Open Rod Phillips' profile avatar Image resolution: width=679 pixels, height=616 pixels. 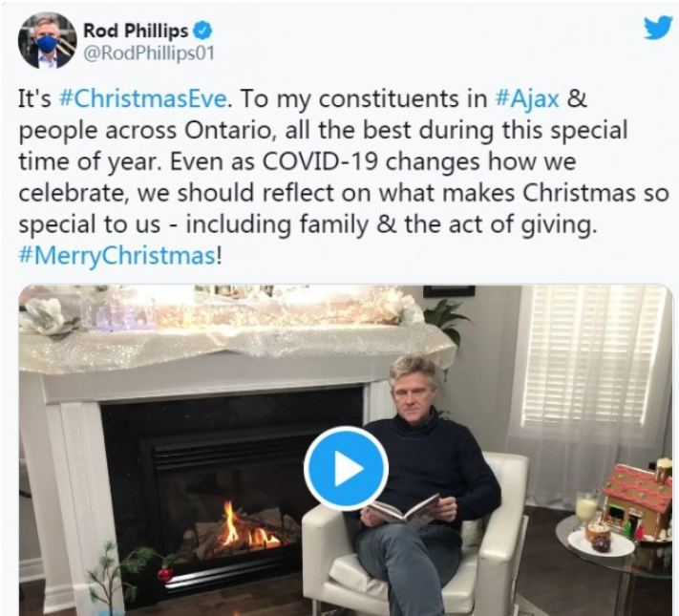[x=47, y=41]
